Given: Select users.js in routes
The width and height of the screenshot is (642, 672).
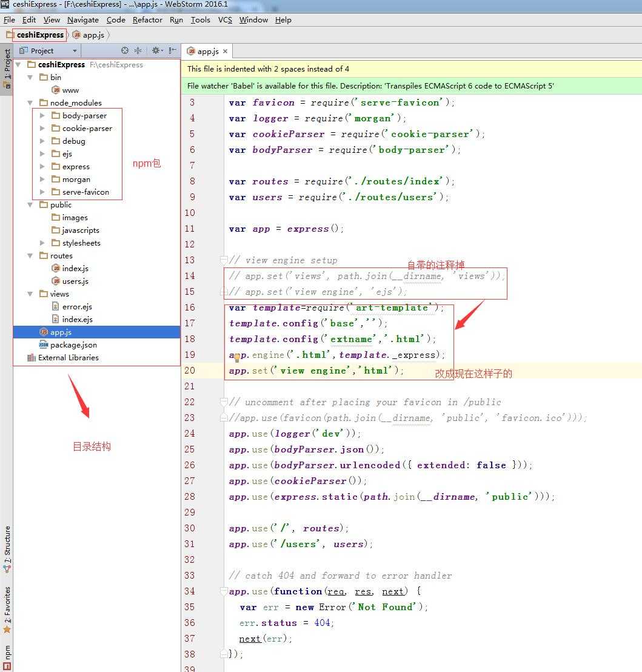Looking at the screenshot, I should coord(70,281).
